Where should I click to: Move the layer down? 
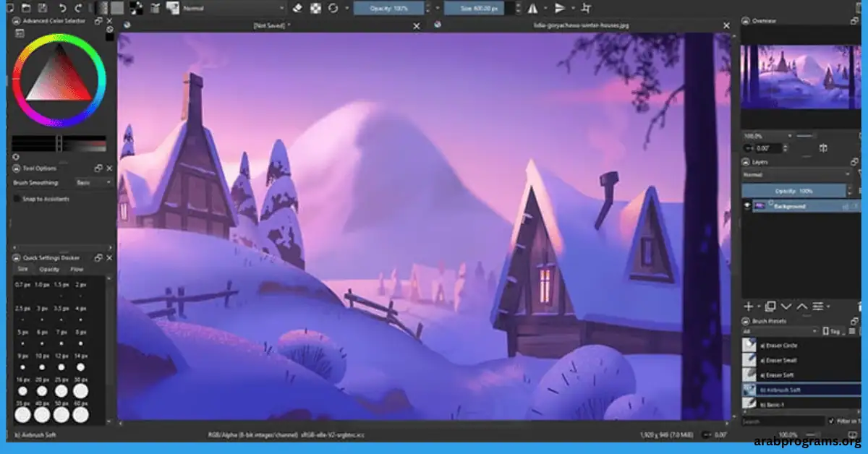[786, 307]
